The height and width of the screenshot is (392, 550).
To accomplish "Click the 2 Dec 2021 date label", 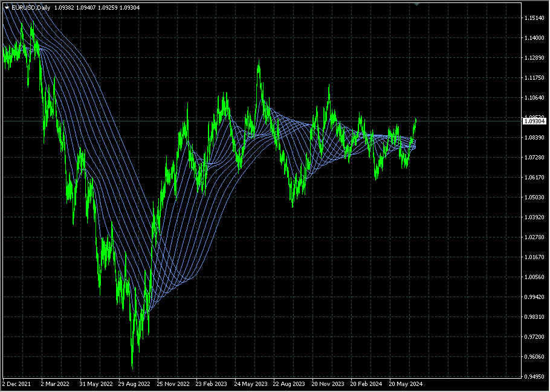I will 16,384.
